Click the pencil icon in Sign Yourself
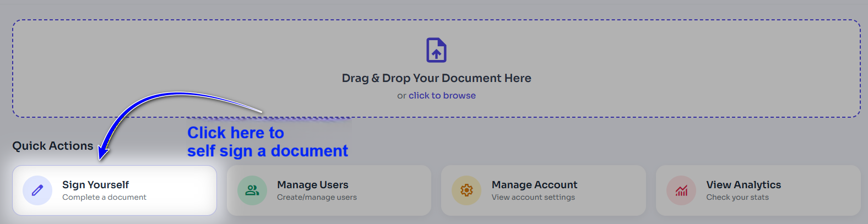The width and height of the screenshot is (868, 224). pyautogui.click(x=37, y=190)
